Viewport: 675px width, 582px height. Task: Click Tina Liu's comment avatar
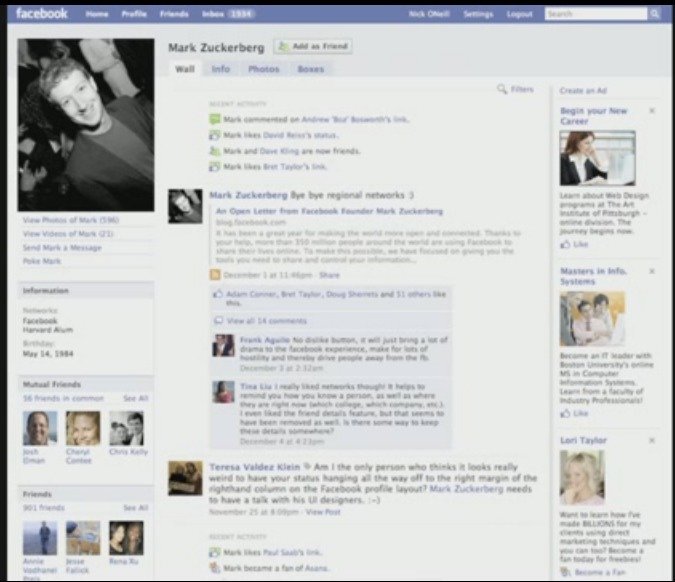click(223, 392)
